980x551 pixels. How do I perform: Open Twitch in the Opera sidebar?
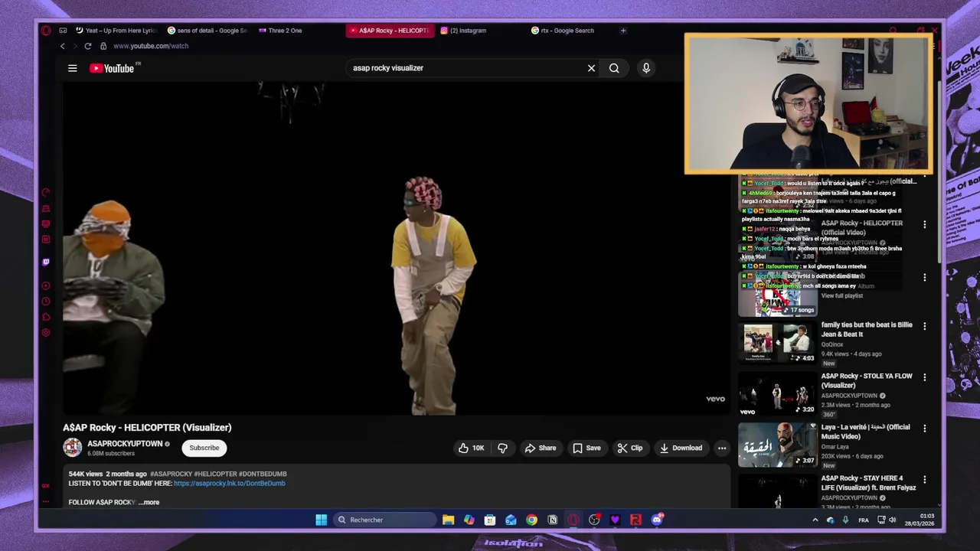46,262
